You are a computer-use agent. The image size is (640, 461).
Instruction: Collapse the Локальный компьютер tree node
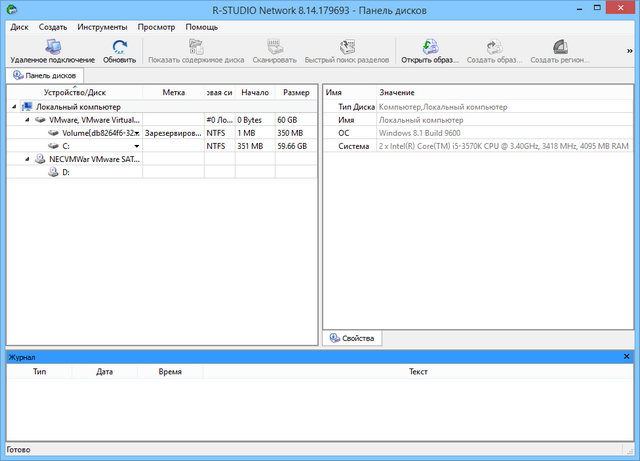point(14,106)
